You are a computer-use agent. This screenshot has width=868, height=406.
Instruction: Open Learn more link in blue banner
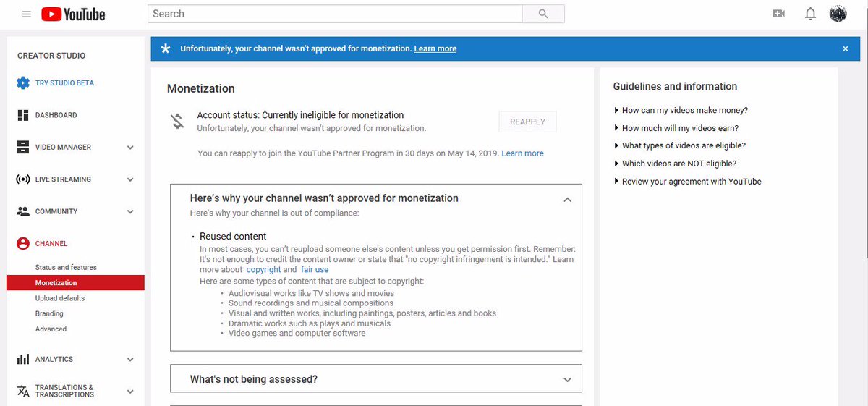435,48
